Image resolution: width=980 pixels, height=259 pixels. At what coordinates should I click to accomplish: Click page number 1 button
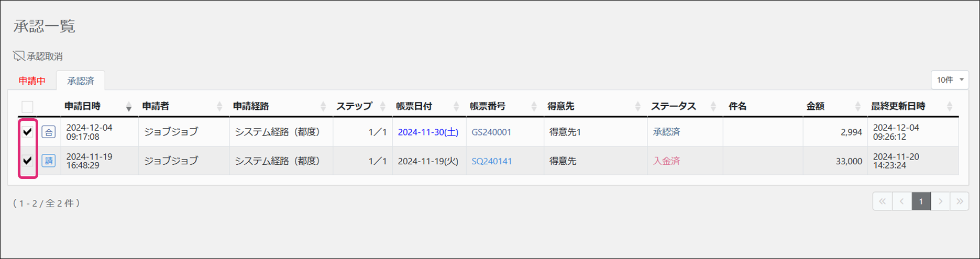coord(921,201)
